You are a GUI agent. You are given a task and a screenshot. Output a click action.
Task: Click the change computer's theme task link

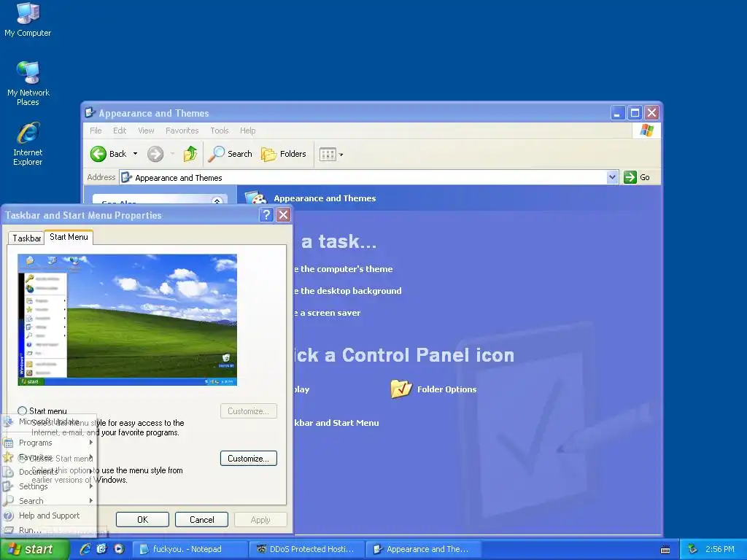coord(344,268)
